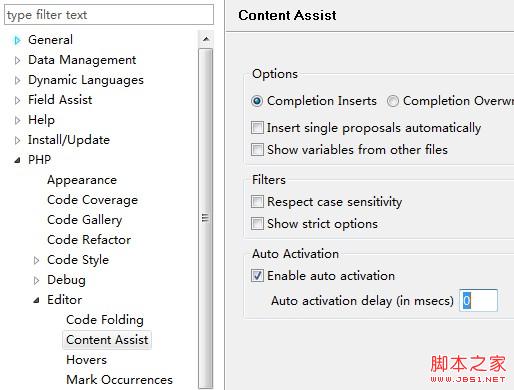Screen dimensions: 514x390
Task: Check Show variables from other files
Action: 257,150
